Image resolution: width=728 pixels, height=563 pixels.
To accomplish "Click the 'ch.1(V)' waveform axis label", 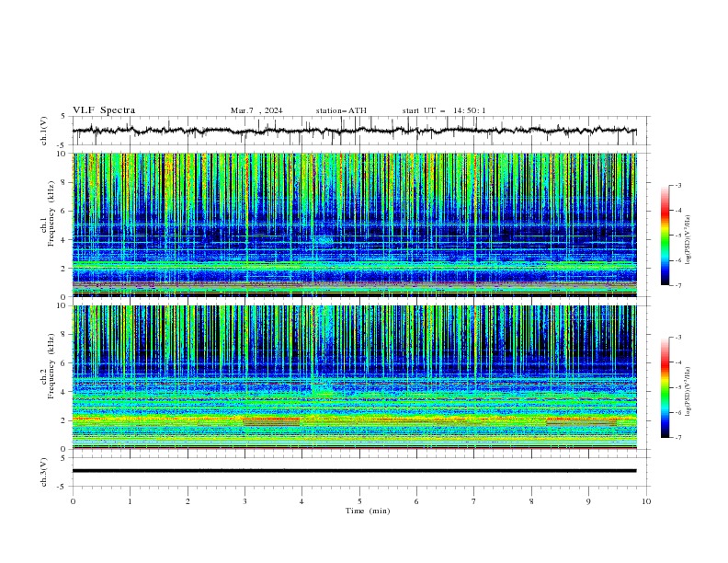I will (x=44, y=131).
